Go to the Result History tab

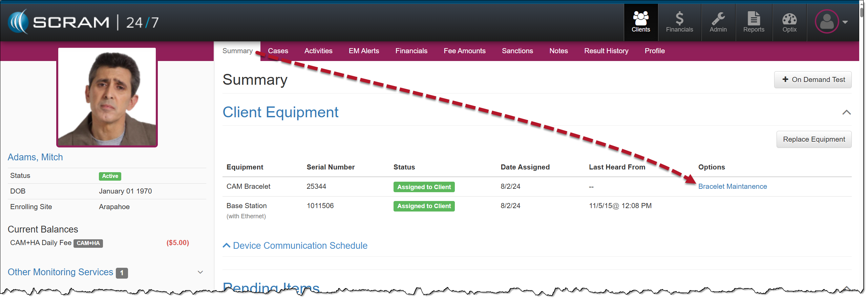[x=606, y=51]
